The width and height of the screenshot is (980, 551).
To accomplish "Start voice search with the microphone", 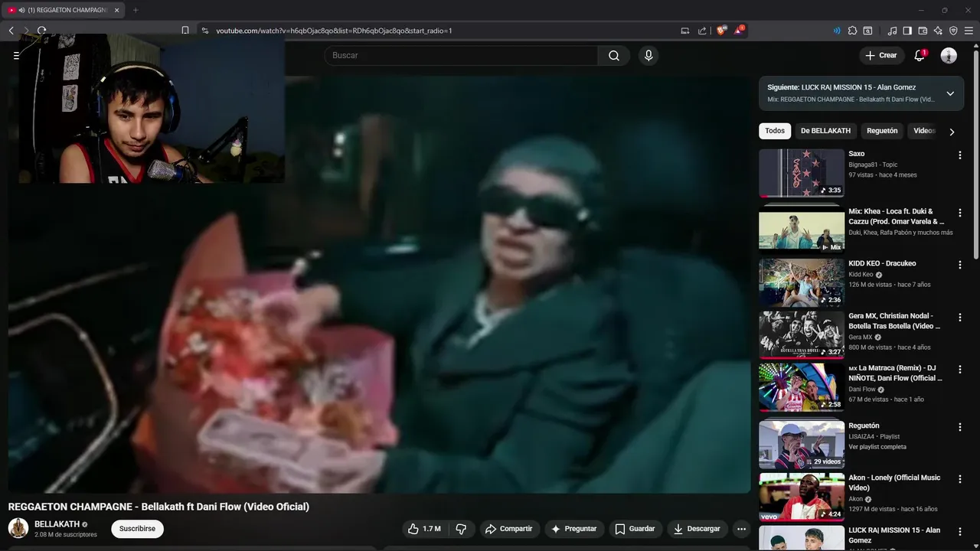I will click(648, 55).
